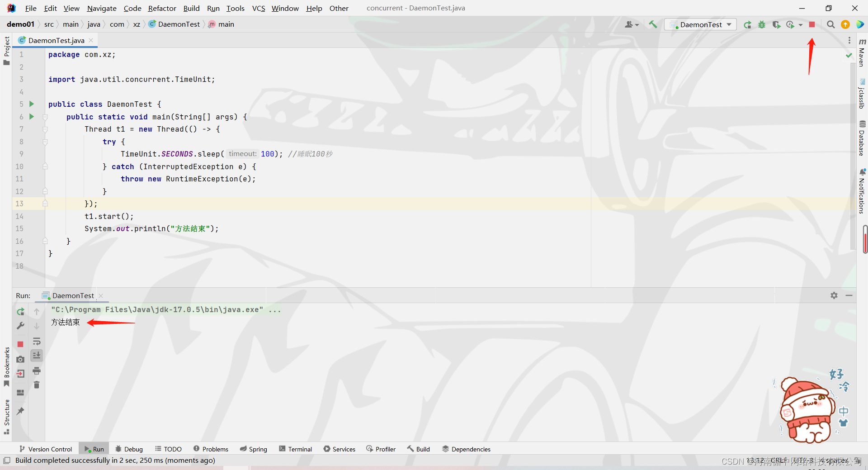Open the Services tool window

(x=340, y=449)
